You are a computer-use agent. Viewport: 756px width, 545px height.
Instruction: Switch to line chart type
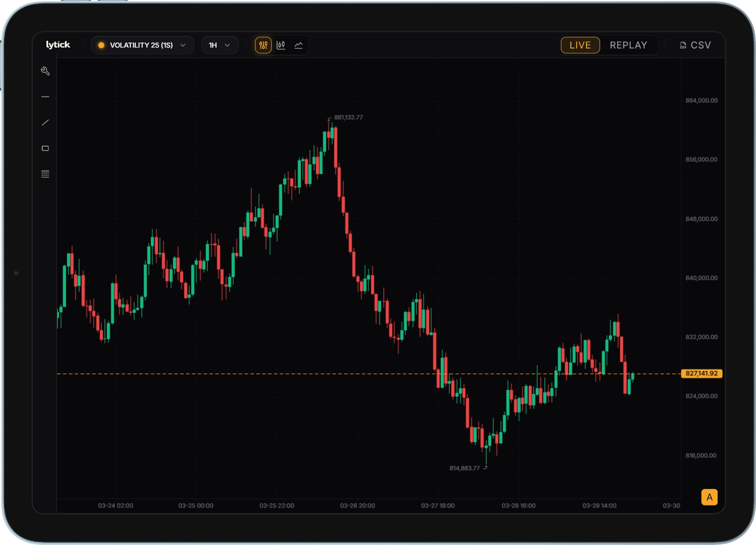(298, 45)
